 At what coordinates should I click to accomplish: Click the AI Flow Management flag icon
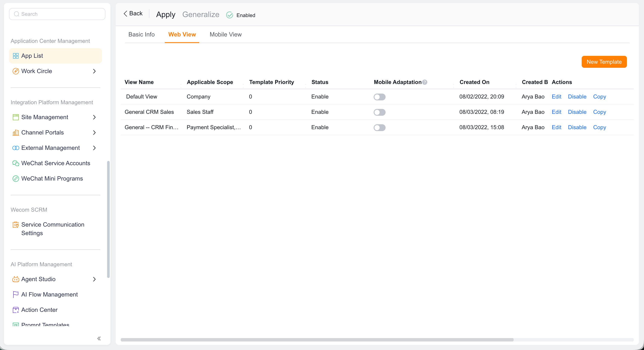point(16,295)
